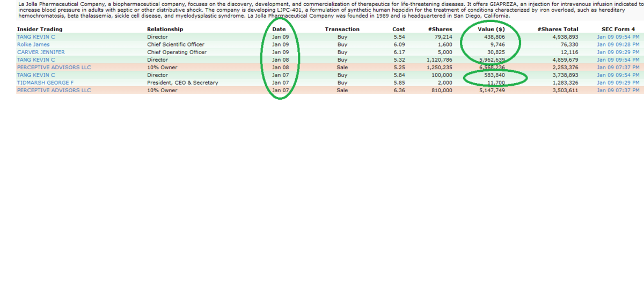Viewport: 644px width, 291px height.
Task: Select the cost value 5.25
Action: pyautogui.click(x=399, y=68)
